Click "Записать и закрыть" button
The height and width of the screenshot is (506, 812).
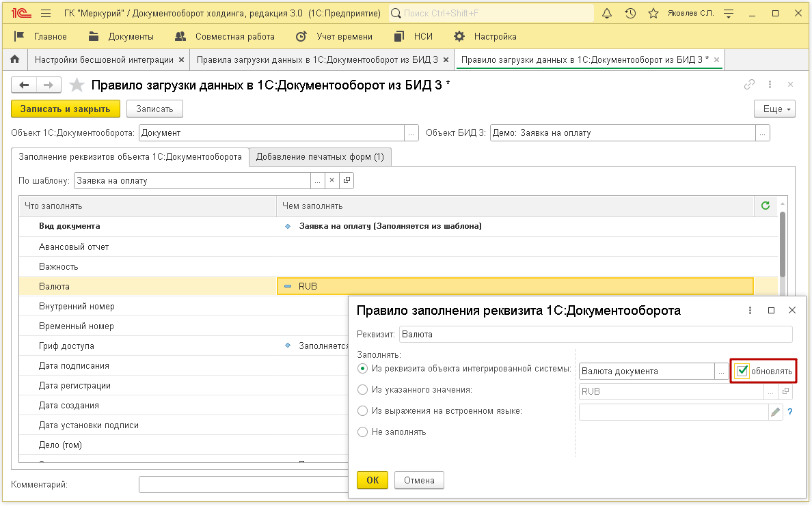pyautogui.click(x=66, y=109)
